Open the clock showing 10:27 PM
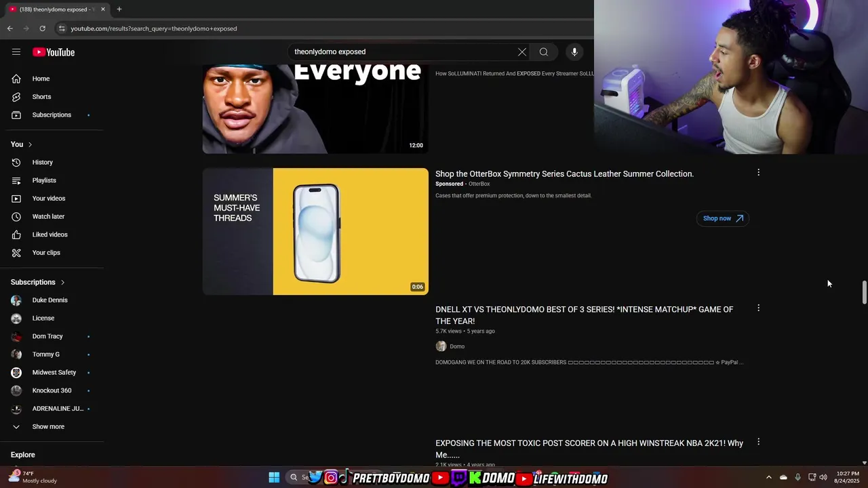The height and width of the screenshot is (488, 868). 847,477
